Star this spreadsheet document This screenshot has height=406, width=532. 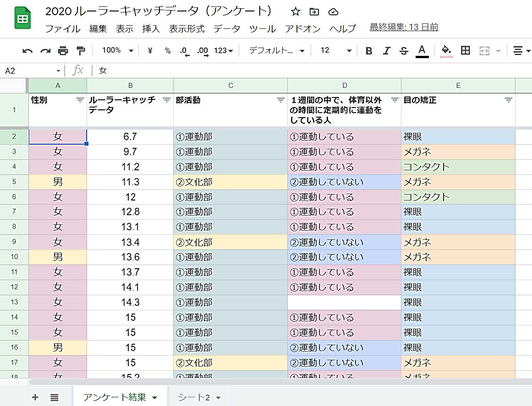296,12
